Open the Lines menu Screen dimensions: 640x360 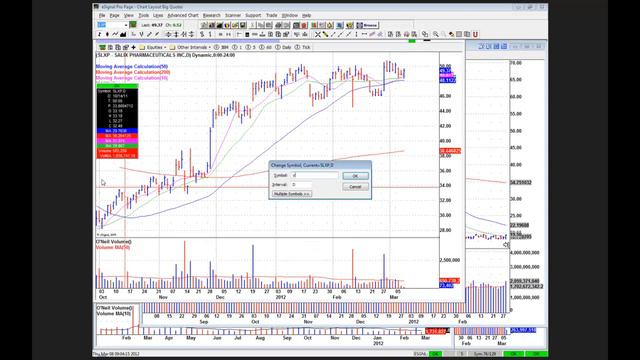[x=158, y=16]
